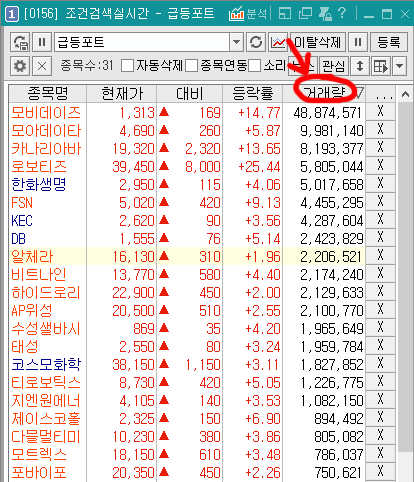Remove DB row with its X button
This screenshot has width=414, height=482.
click(x=380, y=237)
